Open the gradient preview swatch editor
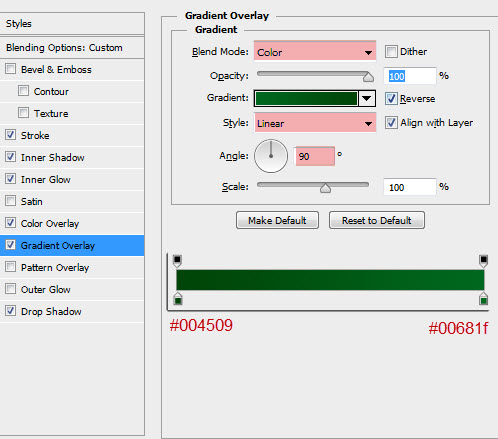Screen dimensions: 498x439 (306, 99)
